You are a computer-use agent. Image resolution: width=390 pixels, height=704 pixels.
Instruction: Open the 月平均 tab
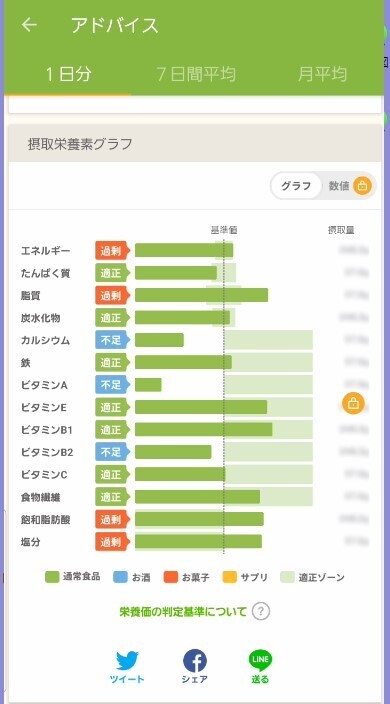[x=322, y=74]
